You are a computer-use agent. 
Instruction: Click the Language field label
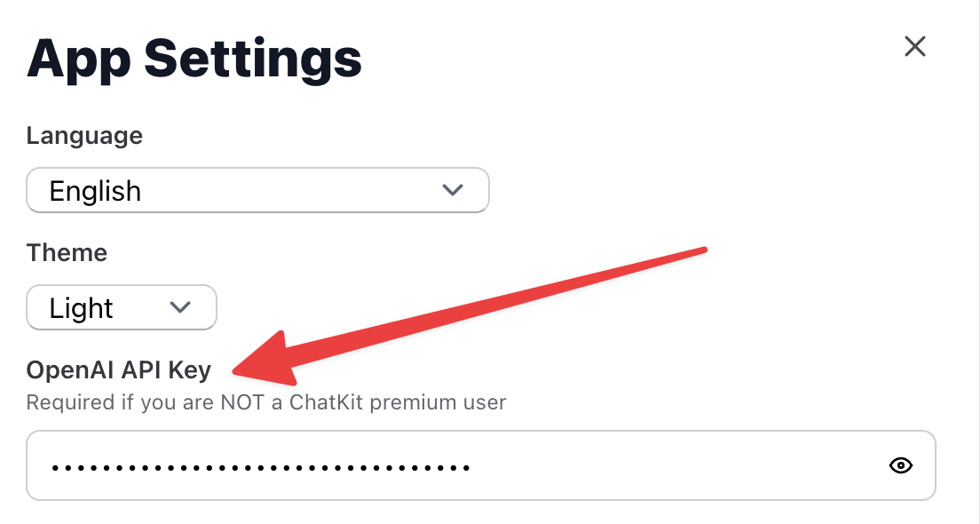pos(84,136)
